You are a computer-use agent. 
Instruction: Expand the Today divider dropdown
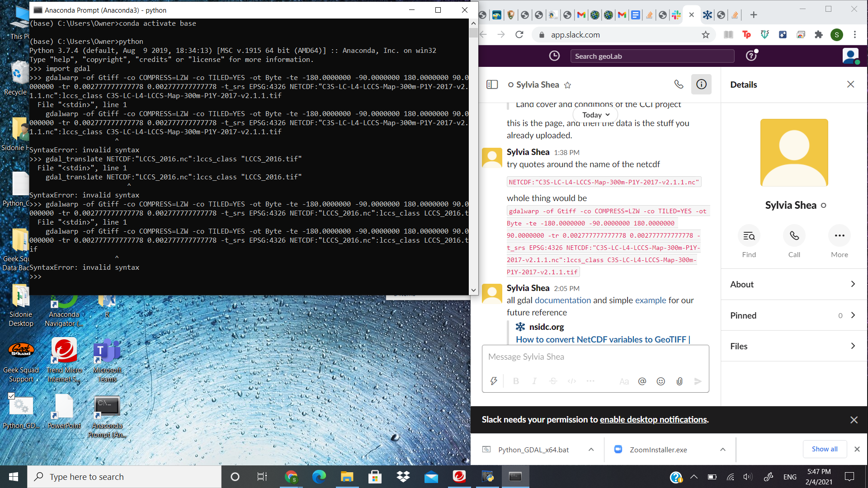[595, 115]
